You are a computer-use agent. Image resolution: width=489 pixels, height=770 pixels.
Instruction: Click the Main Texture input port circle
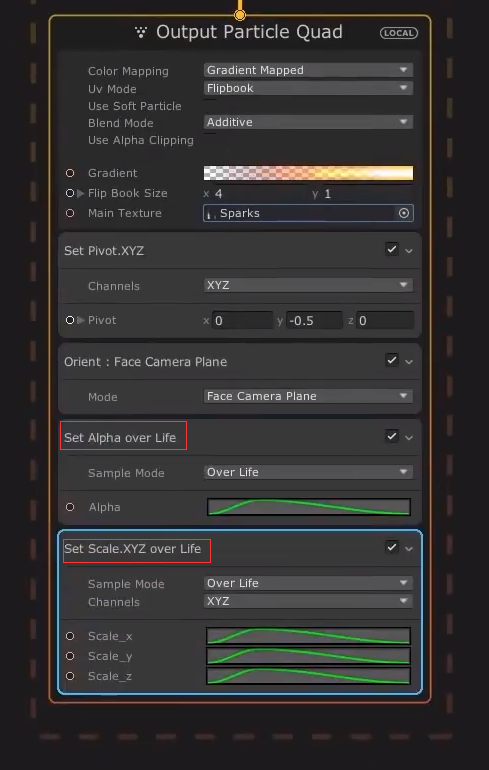point(70,213)
